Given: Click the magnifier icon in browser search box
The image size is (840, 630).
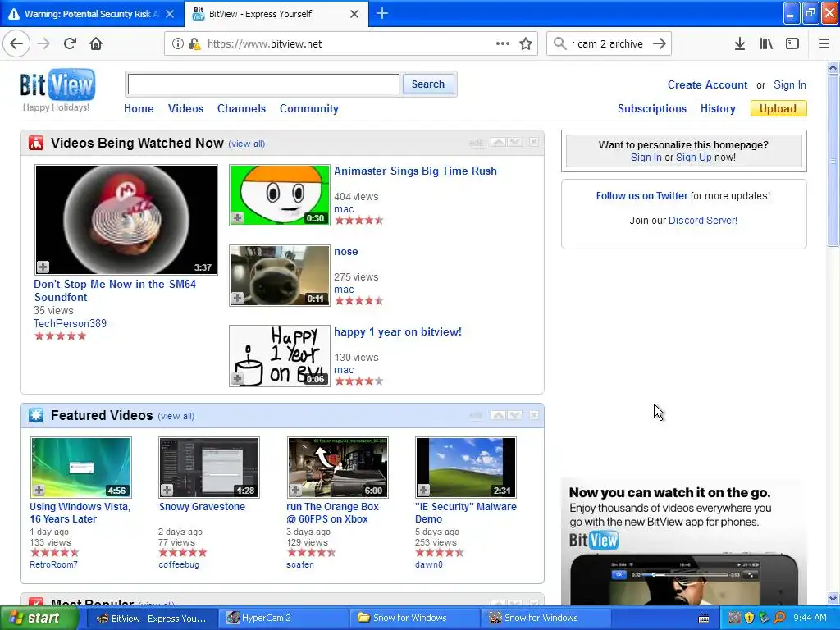Looking at the screenshot, I should point(559,43).
